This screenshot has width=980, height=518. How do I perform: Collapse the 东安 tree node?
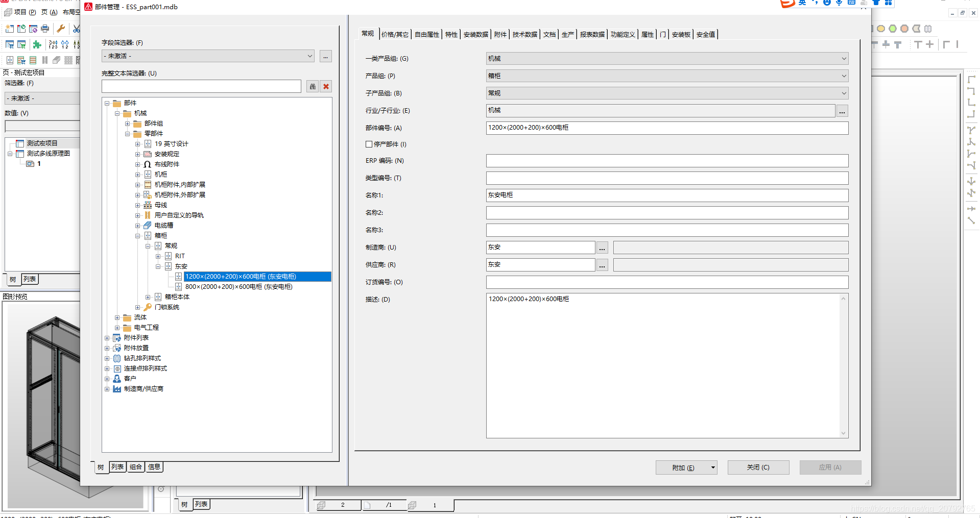pos(158,266)
